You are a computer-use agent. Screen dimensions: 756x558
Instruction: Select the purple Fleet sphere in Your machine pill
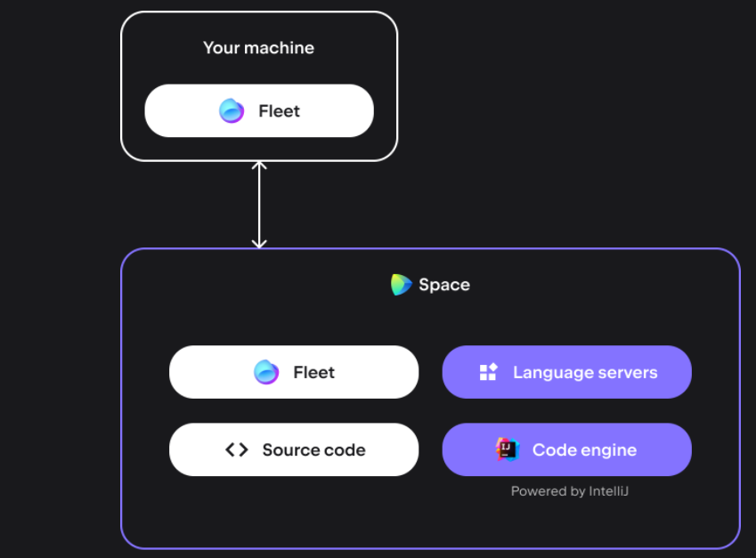click(232, 110)
